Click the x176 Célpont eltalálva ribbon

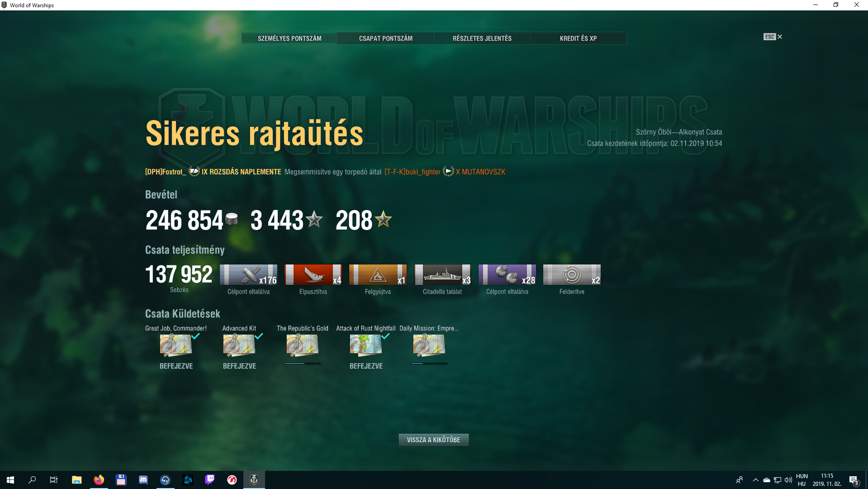pos(248,274)
